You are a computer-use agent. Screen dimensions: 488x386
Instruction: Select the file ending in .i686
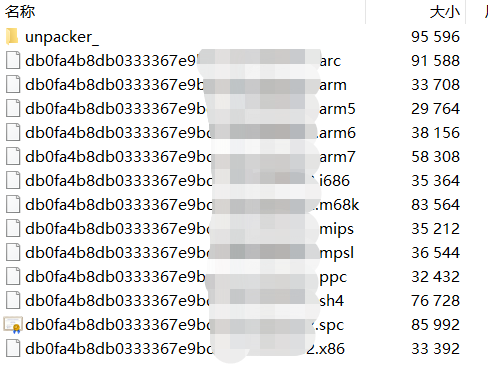coord(187,181)
